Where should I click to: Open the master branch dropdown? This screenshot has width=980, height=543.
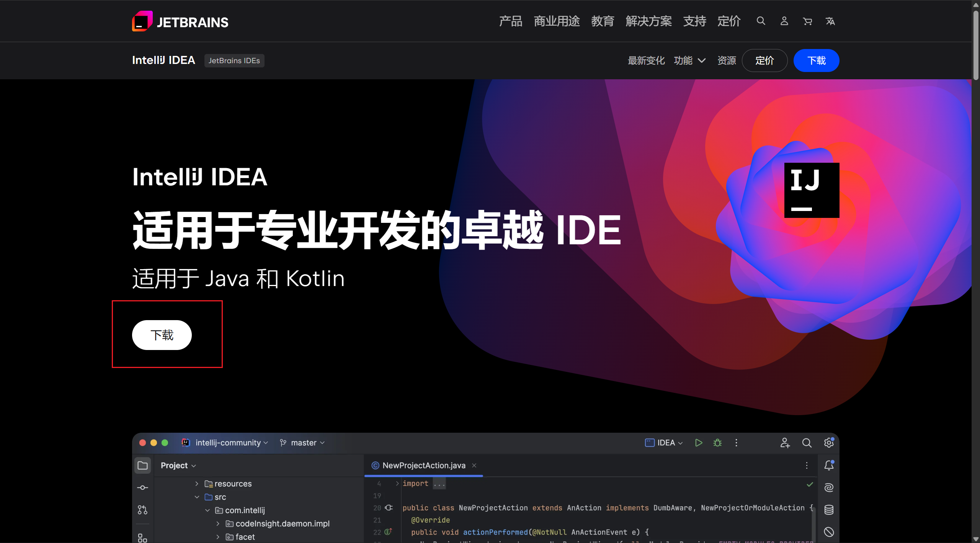tap(302, 443)
